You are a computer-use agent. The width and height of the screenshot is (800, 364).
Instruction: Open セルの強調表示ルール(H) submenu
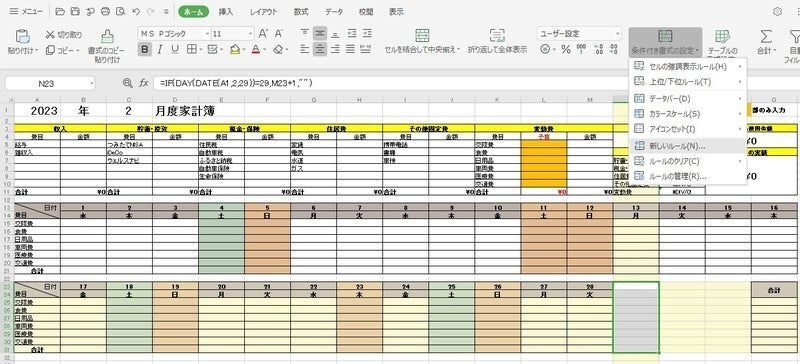pyautogui.click(x=688, y=66)
